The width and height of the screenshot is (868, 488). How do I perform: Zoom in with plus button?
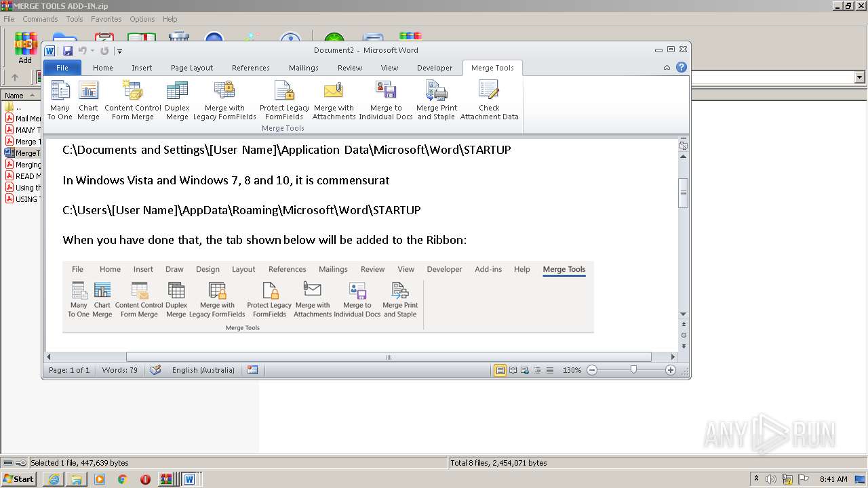click(x=671, y=370)
